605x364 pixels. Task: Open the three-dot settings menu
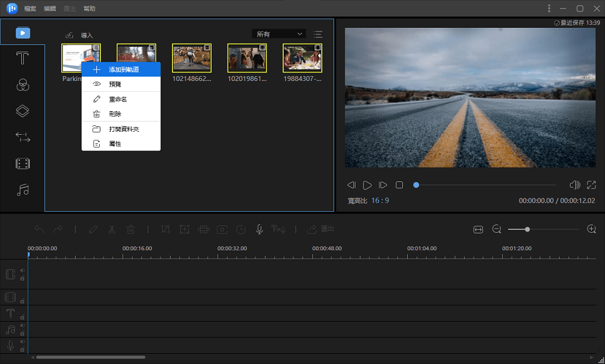(x=549, y=8)
